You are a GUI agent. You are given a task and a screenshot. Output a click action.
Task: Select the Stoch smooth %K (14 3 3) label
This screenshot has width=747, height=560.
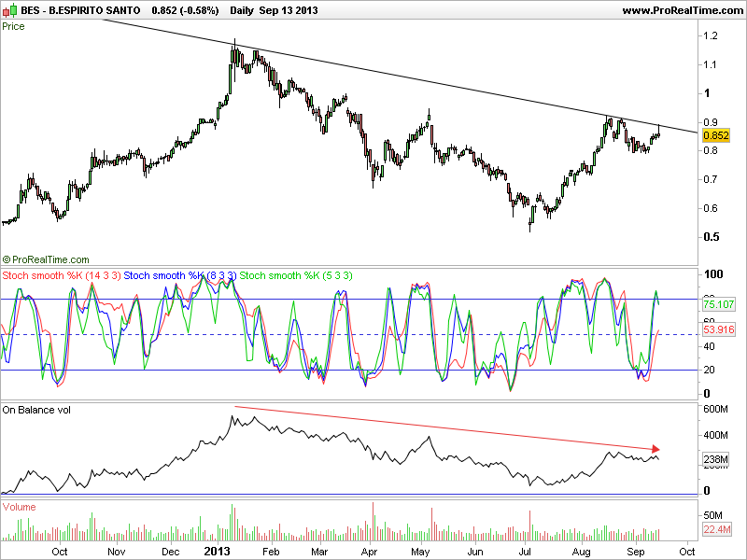(x=62, y=275)
